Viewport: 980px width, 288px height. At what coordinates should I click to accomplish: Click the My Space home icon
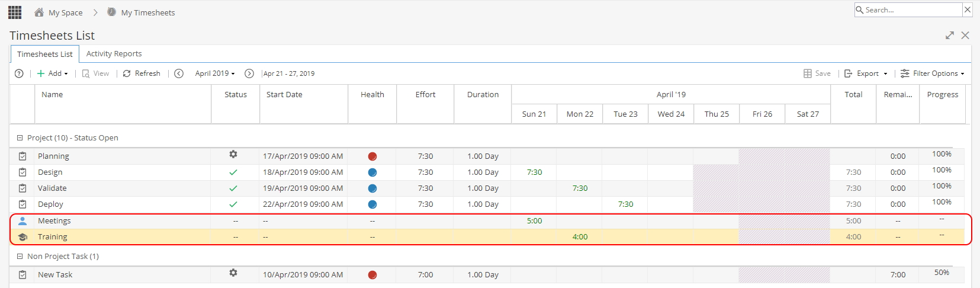click(39, 12)
